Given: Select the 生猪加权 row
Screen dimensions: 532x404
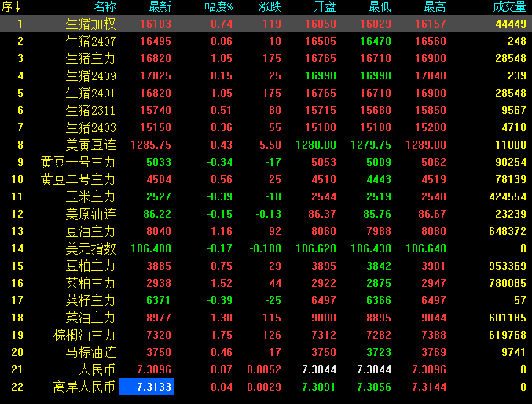Looking at the screenshot, I should pos(90,24).
